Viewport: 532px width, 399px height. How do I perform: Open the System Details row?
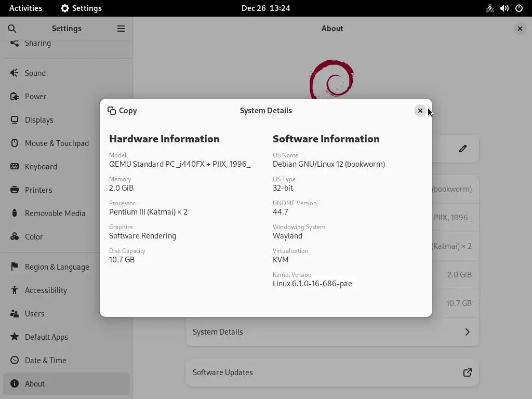tap(332, 332)
